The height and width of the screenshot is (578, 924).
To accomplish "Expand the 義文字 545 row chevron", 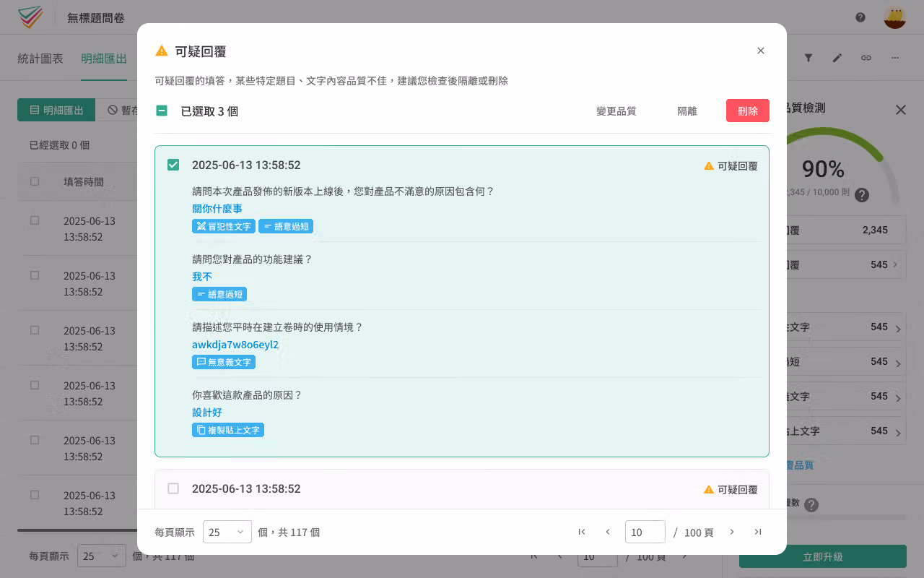I will [x=898, y=398].
